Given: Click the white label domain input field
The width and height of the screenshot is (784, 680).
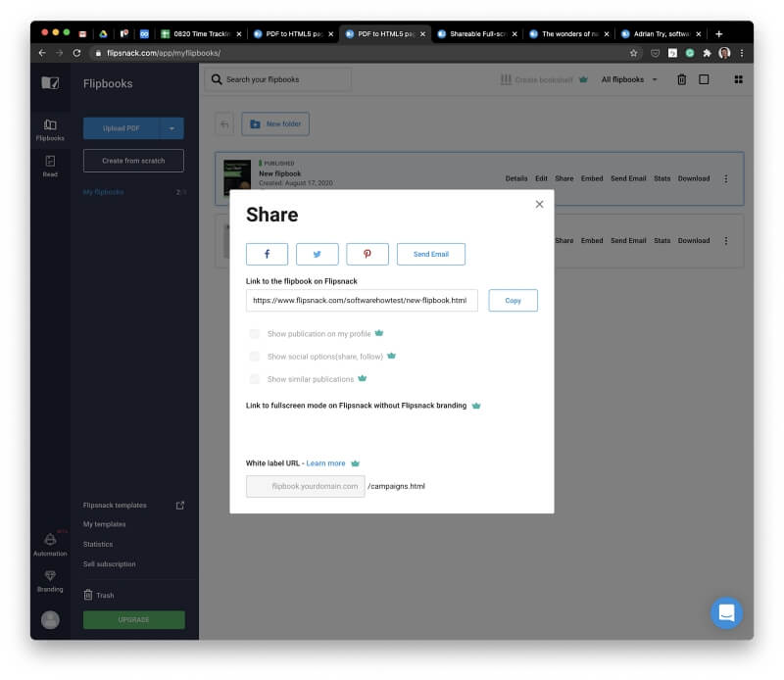Looking at the screenshot, I should click(x=306, y=486).
